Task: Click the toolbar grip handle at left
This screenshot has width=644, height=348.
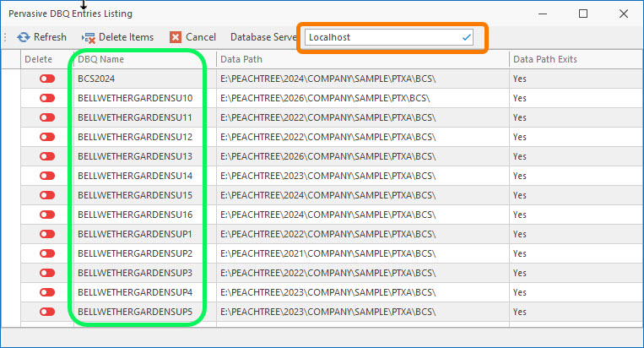Action: click(6, 37)
